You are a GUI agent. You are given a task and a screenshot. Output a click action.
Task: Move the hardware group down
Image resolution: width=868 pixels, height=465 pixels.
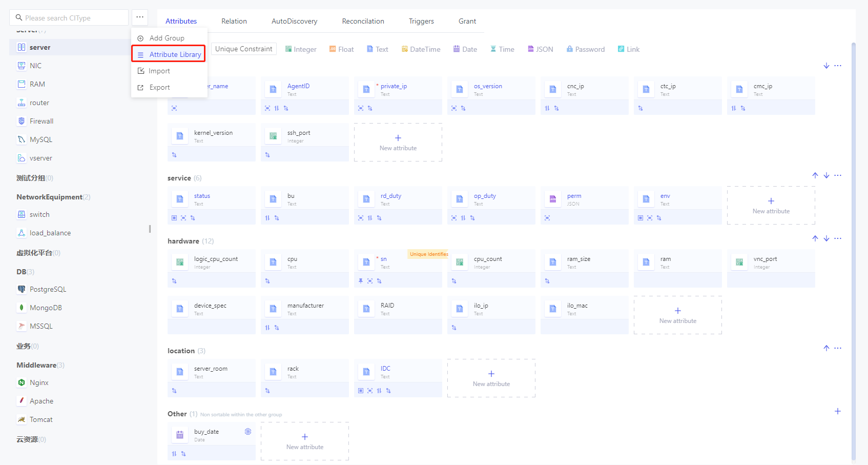pos(826,238)
